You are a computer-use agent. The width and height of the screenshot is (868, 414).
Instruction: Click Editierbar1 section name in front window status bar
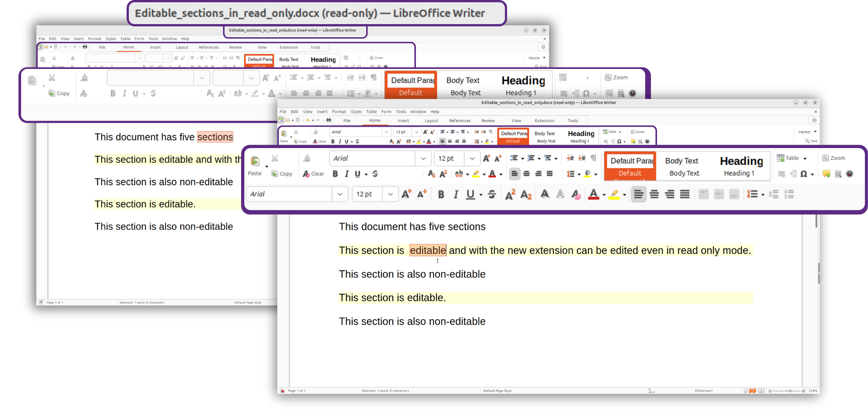pos(704,391)
